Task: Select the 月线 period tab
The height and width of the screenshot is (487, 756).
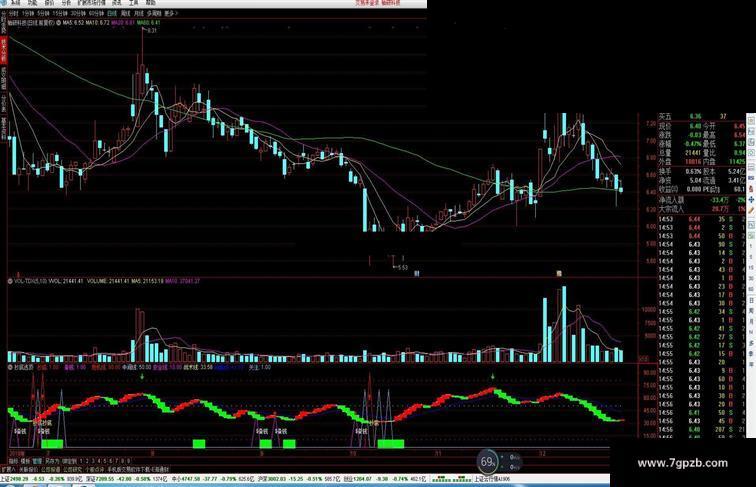Action: click(x=139, y=14)
